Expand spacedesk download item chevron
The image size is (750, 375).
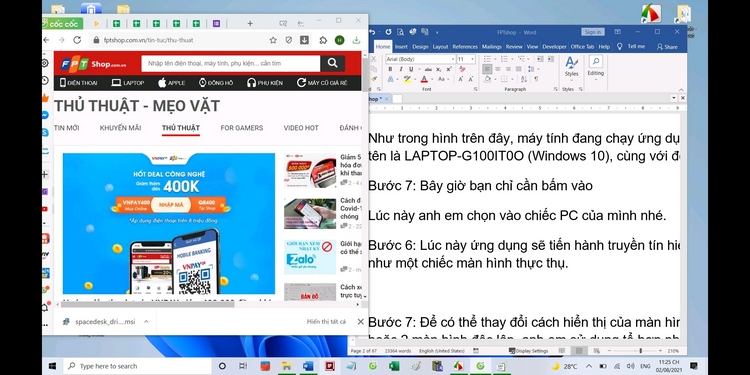tap(146, 321)
